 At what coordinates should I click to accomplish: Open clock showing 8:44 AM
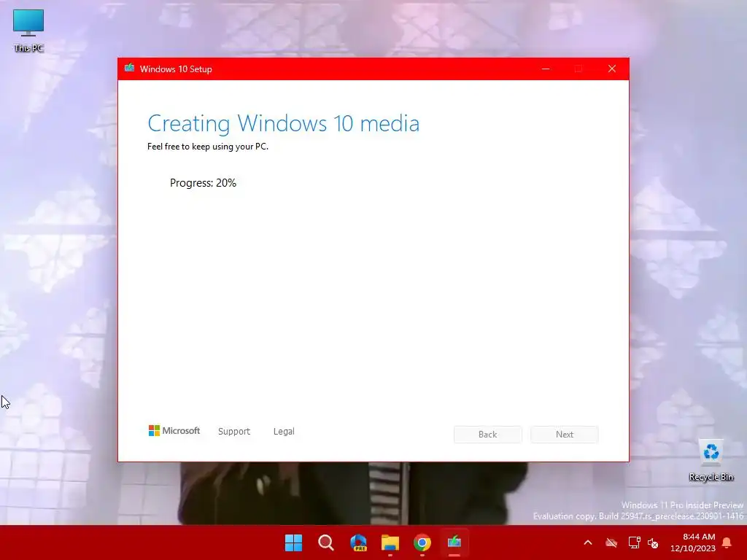(x=699, y=537)
